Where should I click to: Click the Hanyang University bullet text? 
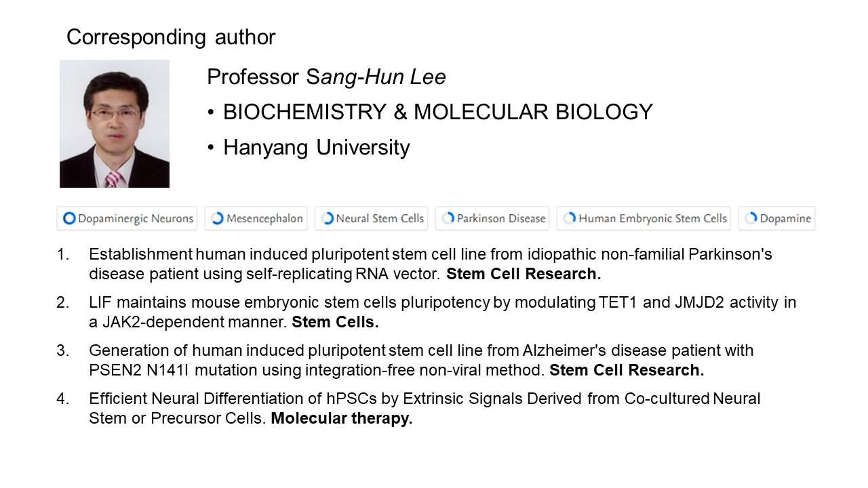(x=316, y=147)
